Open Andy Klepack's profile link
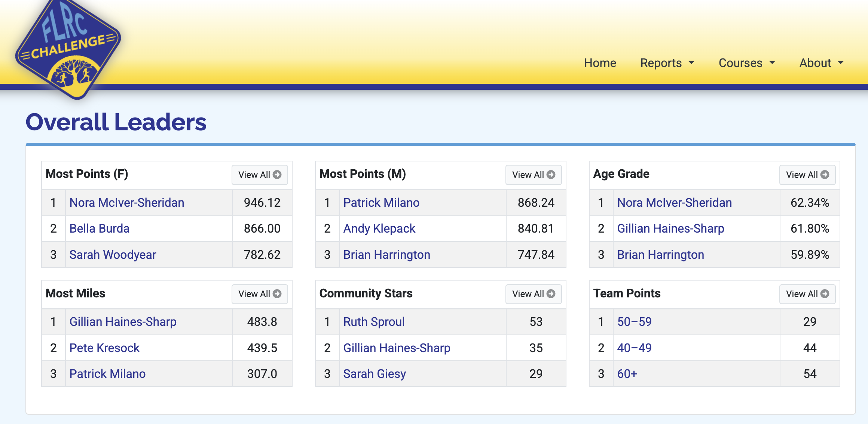 pyautogui.click(x=379, y=228)
